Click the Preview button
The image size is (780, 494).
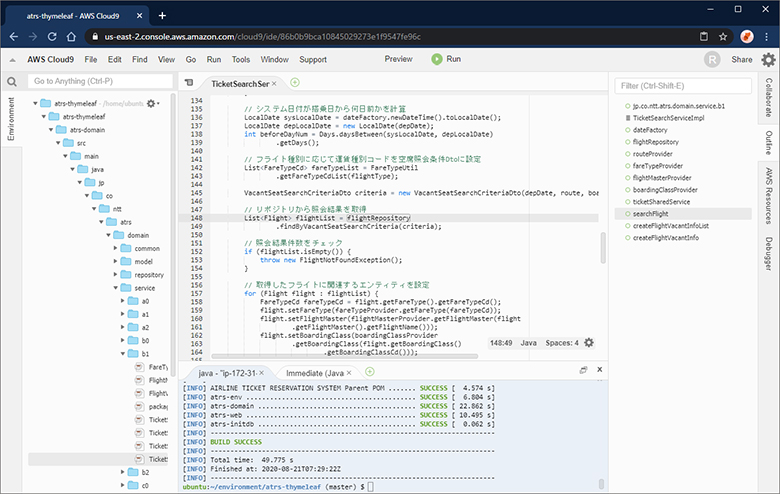(x=398, y=59)
